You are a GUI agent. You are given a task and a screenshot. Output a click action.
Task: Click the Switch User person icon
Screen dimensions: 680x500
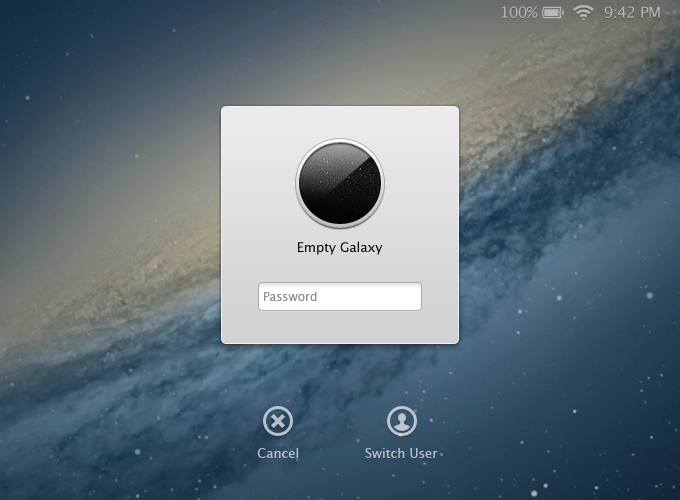tap(401, 422)
